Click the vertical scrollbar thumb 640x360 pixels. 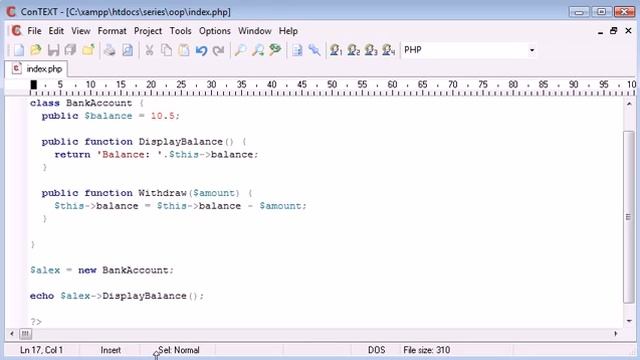click(x=629, y=217)
